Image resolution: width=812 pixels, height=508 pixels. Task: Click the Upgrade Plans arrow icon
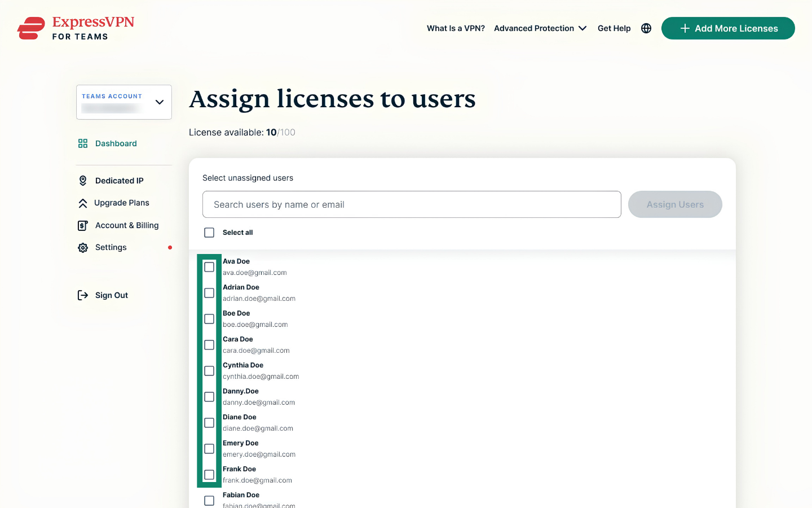click(x=83, y=203)
